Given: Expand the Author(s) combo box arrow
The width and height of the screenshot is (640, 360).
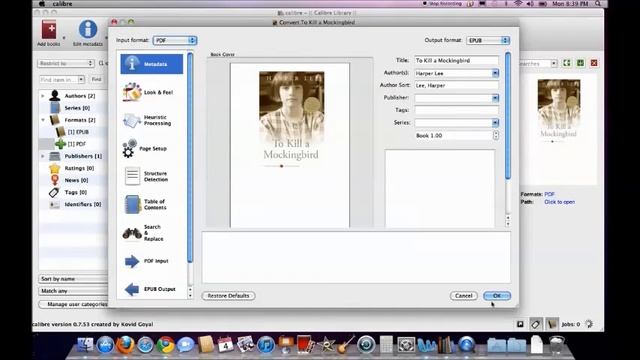Looking at the screenshot, I should (495, 73).
